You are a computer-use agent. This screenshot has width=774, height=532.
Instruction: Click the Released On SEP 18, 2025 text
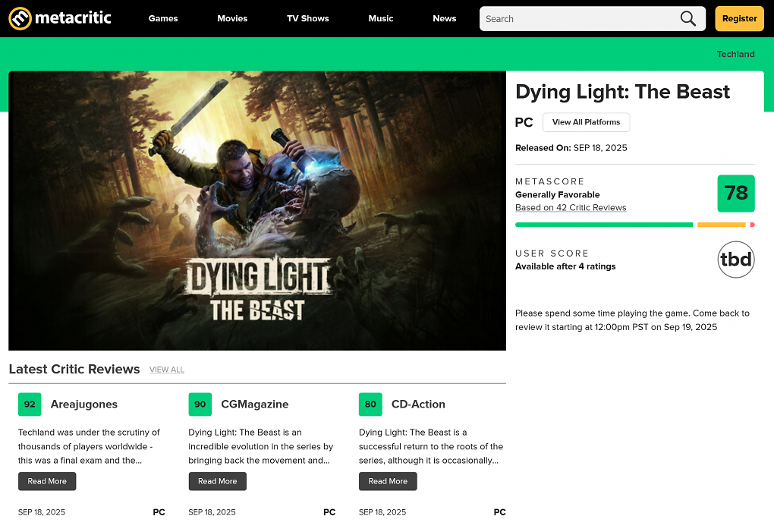click(x=571, y=148)
